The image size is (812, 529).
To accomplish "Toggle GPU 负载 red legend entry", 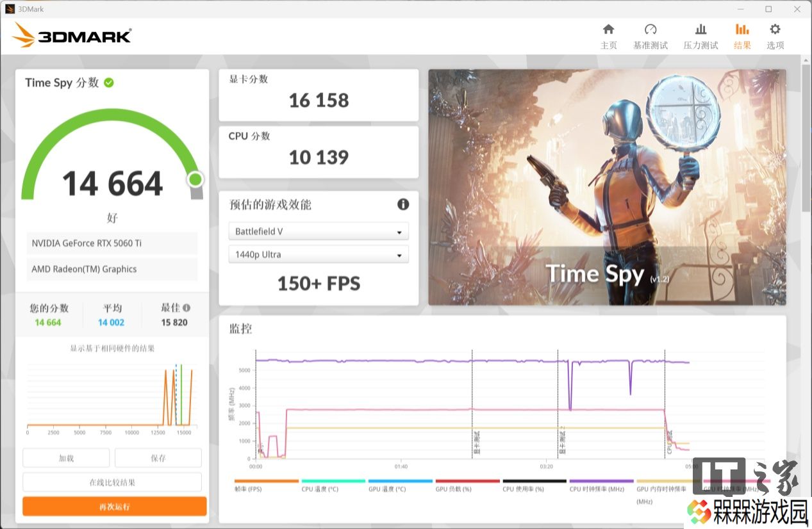I will [x=467, y=485].
